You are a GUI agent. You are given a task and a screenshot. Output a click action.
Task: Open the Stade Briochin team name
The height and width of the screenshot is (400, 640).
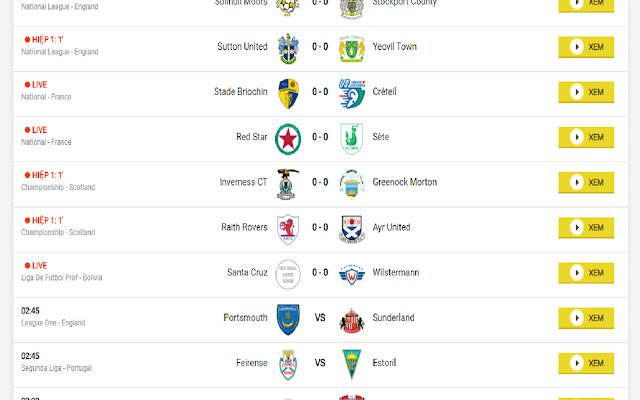pos(240,91)
